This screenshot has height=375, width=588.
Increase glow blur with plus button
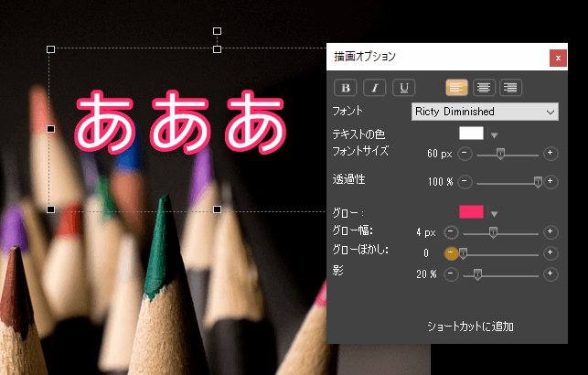(551, 253)
